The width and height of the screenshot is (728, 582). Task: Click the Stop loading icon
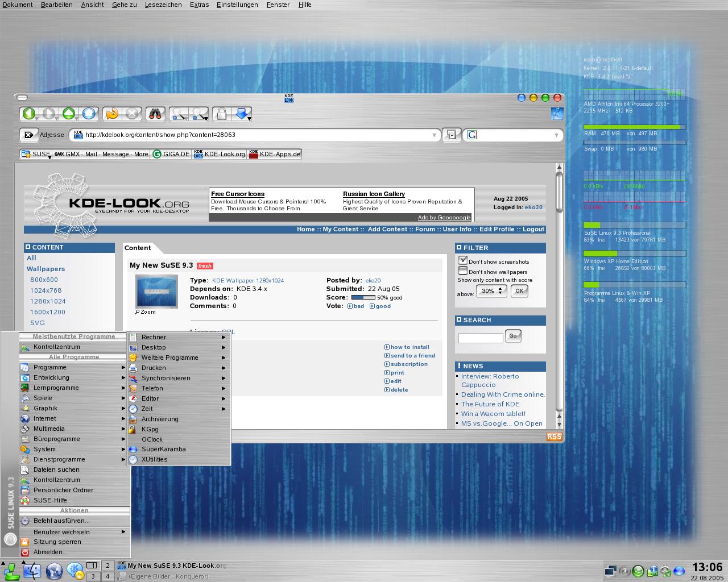pos(132,114)
